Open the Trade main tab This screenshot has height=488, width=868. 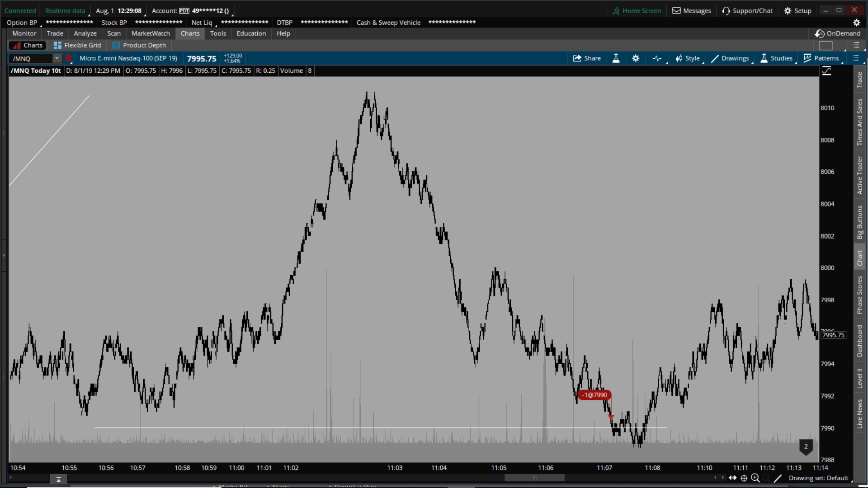pyautogui.click(x=55, y=33)
